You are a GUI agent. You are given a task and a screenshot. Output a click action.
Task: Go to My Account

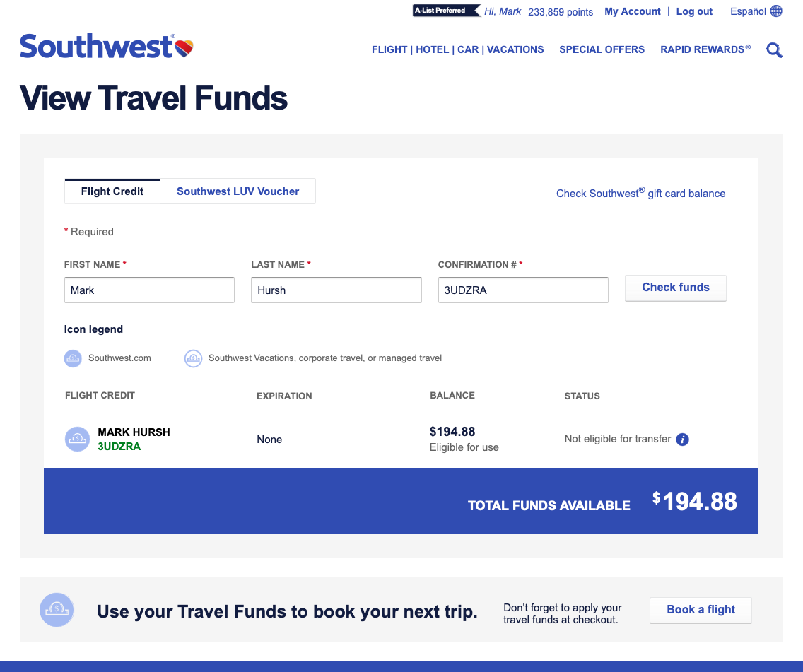point(632,11)
